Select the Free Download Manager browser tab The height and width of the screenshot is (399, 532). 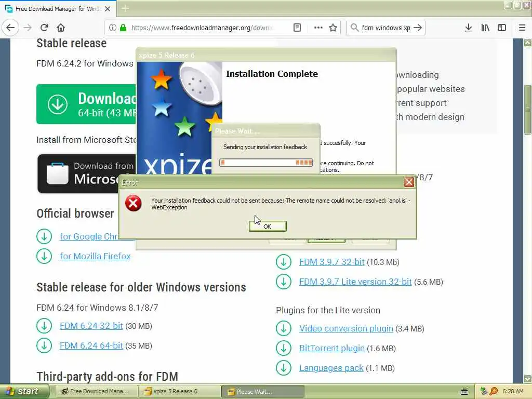point(58,9)
